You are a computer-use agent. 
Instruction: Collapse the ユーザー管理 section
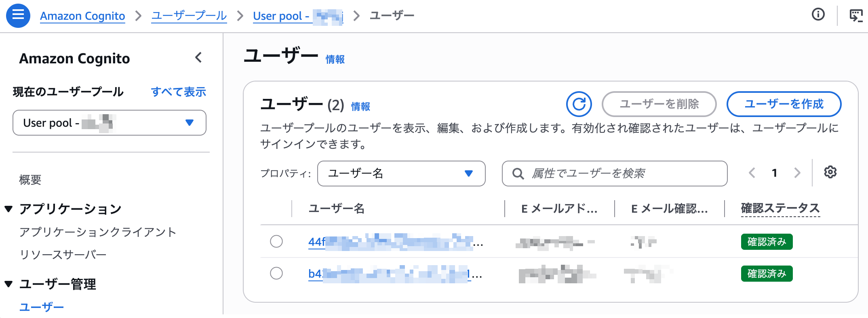pyautogui.click(x=9, y=284)
